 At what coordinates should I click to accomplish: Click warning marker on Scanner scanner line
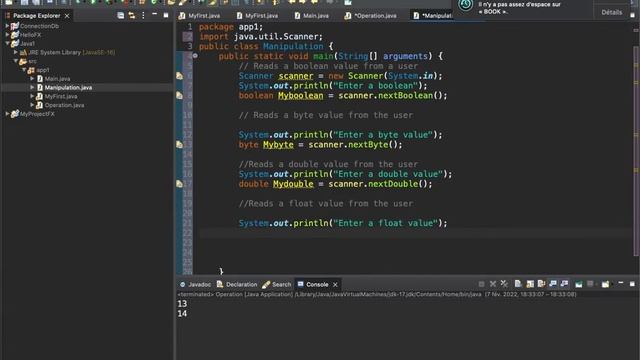179,76
